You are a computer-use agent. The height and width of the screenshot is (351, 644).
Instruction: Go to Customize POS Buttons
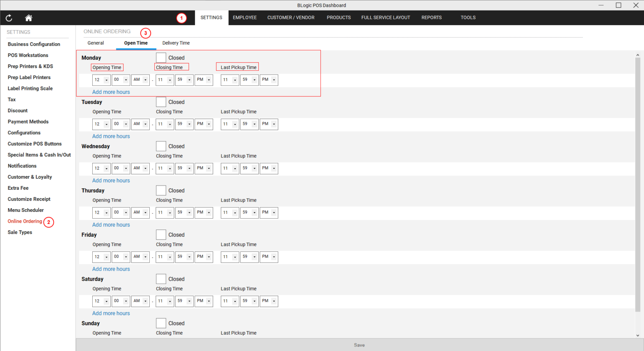(35, 144)
